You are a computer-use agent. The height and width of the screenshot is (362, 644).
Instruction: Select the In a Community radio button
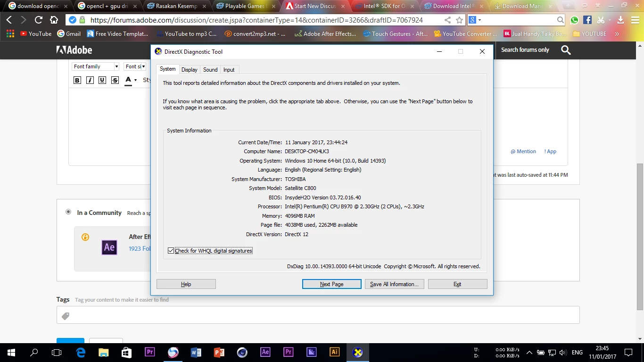pyautogui.click(x=68, y=212)
